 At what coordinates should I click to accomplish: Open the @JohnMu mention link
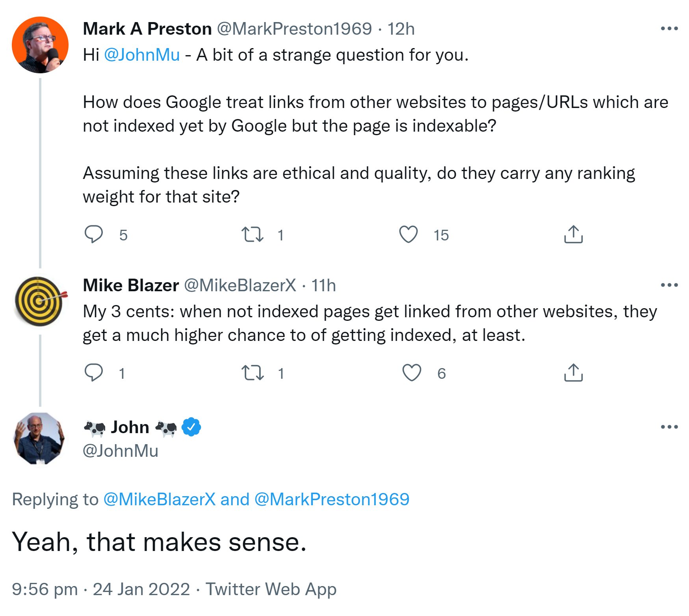tap(141, 55)
